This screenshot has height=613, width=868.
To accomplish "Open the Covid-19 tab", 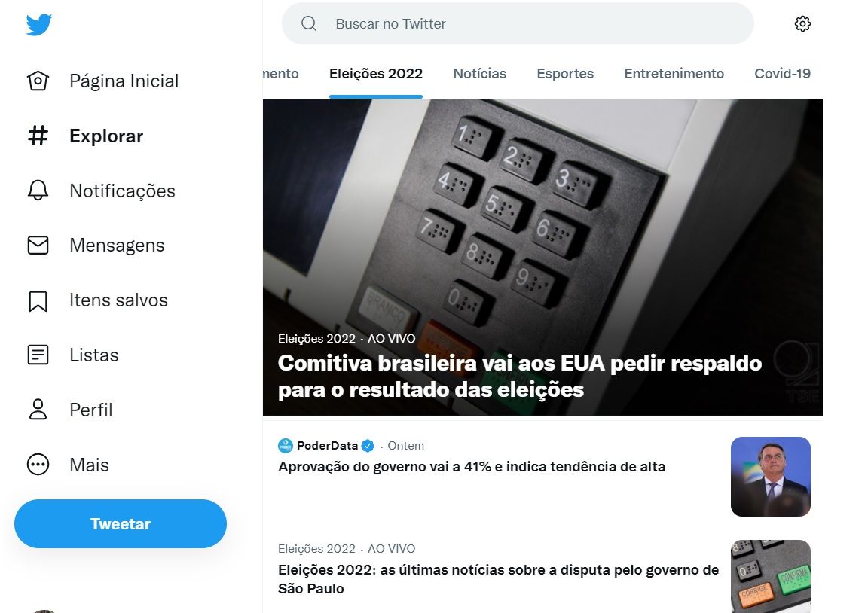I will (x=782, y=74).
